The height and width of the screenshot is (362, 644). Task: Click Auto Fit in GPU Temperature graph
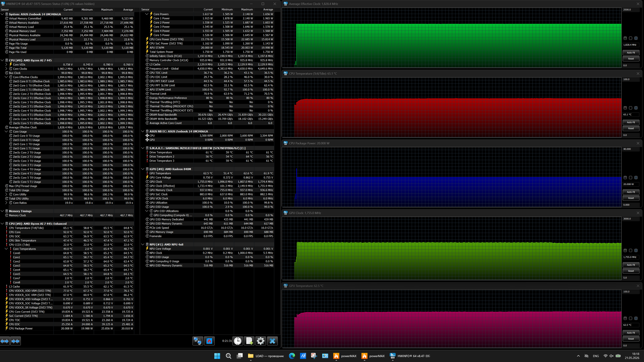point(631,333)
